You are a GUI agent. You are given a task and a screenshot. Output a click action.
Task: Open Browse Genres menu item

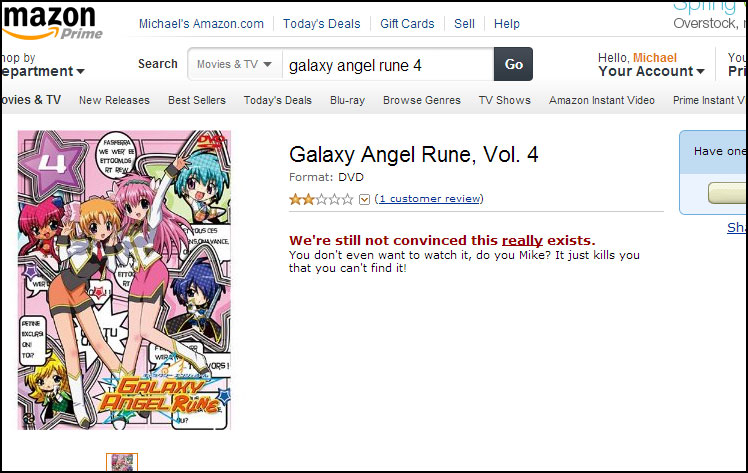coord(422,100)
